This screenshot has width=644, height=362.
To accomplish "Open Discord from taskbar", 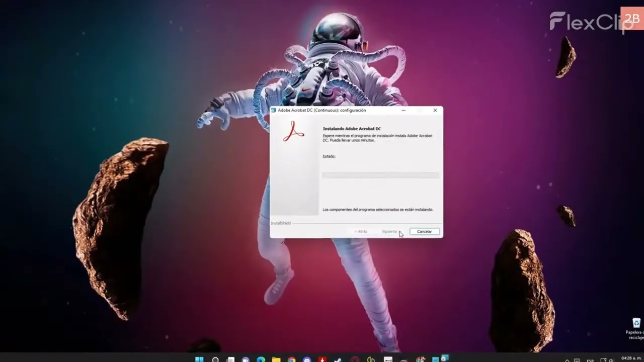I will (307, 359).
